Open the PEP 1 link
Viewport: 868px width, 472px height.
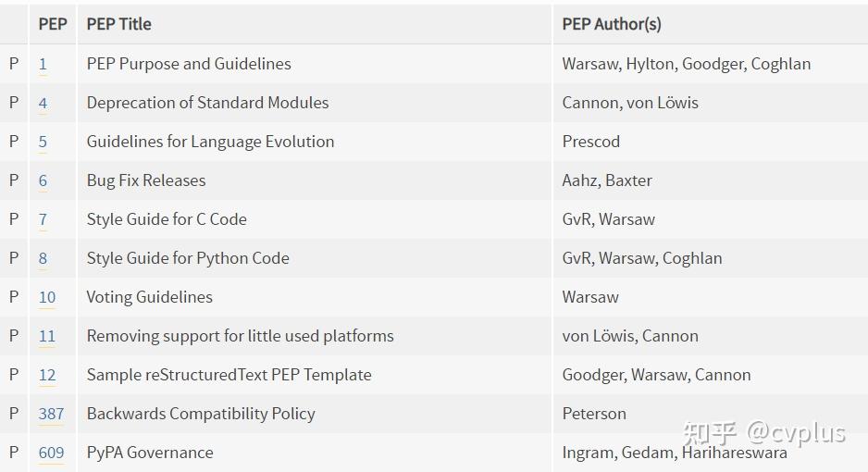coord(43,64)
